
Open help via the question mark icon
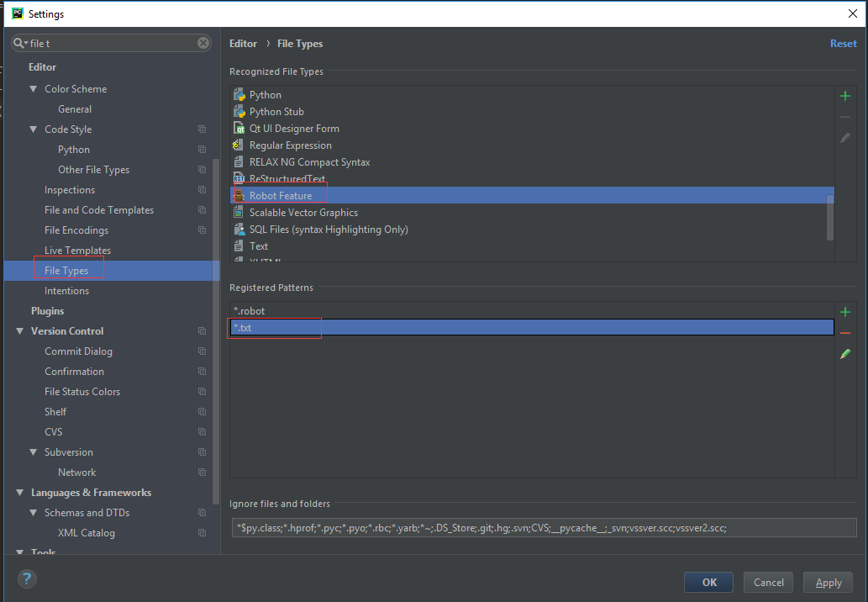26,578
